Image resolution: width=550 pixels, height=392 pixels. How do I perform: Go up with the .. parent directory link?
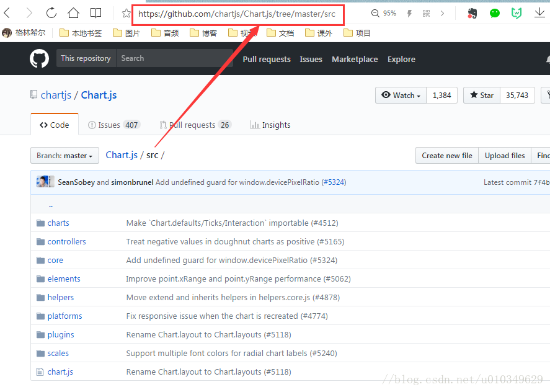(x=51, y=205)
